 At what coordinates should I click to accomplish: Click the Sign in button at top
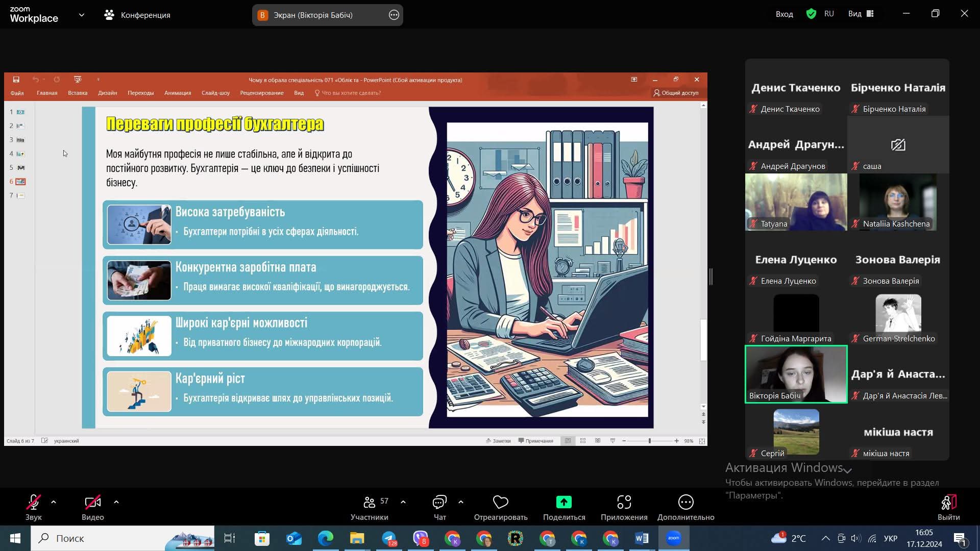[x=784, y=14]
